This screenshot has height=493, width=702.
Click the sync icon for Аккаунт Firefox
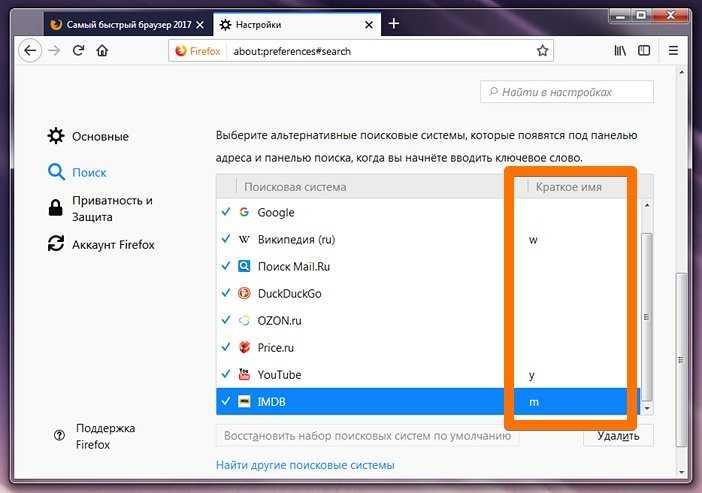[56, 244]
